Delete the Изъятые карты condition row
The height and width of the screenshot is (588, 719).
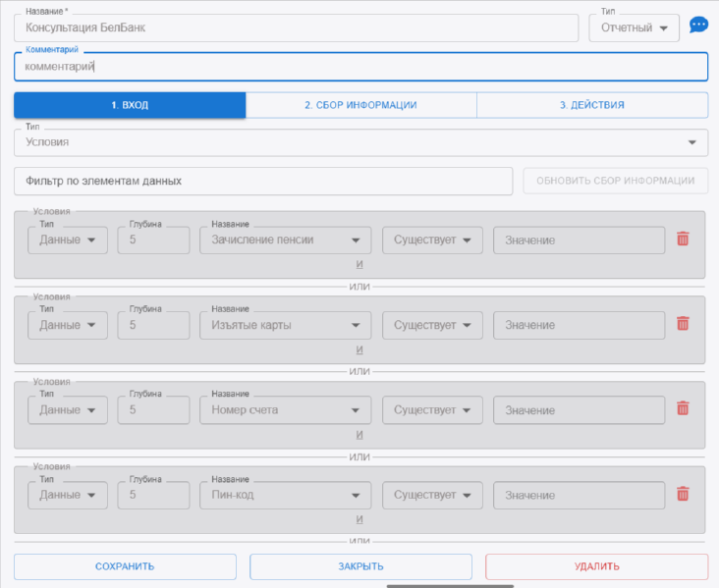pyautogui.click(x=683, y=324)
